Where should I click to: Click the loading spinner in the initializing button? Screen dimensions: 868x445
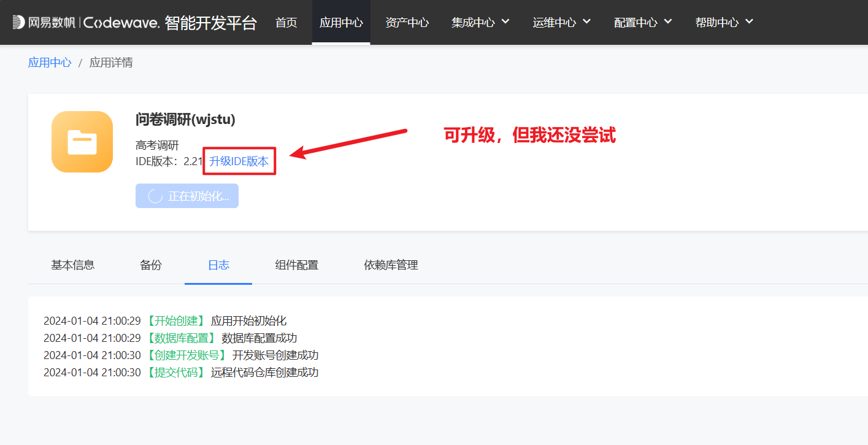[156, 196]
